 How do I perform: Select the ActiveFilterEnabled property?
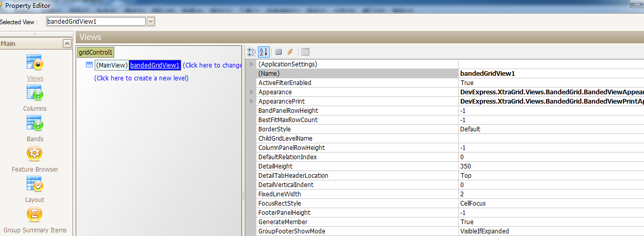[x=357, y=83]
